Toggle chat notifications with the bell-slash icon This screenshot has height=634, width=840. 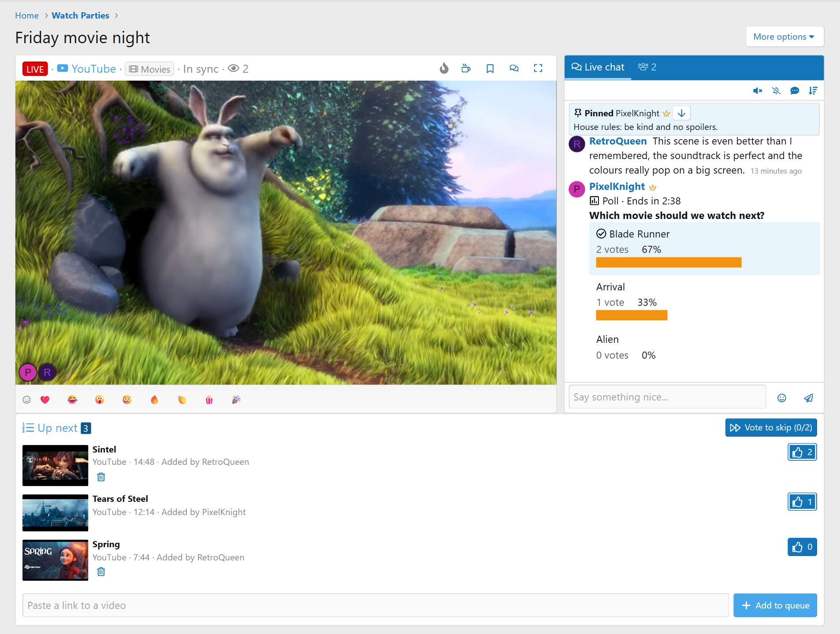[776, 91]
